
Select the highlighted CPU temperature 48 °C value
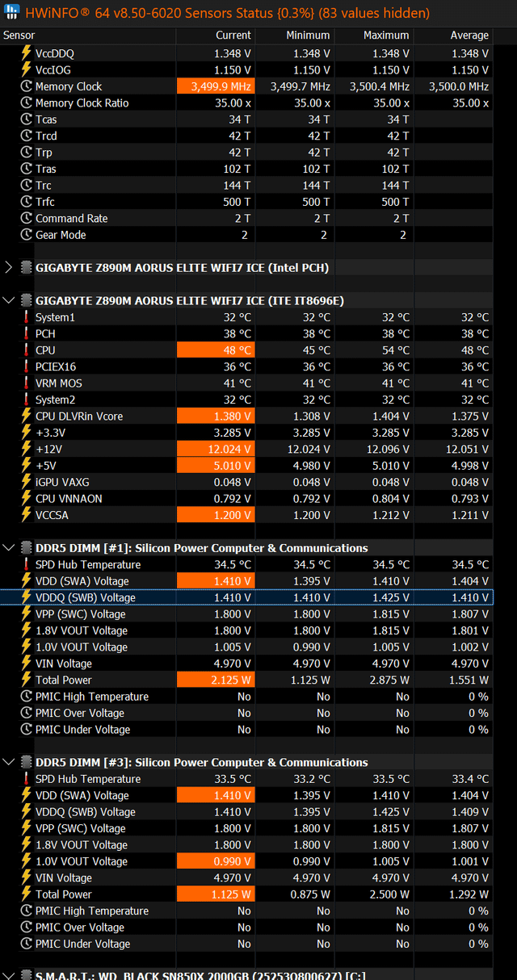pos(215,350)
